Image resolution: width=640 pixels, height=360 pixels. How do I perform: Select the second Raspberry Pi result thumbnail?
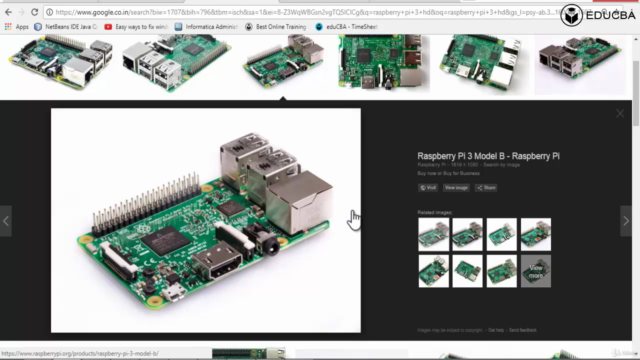pos(177,63)
